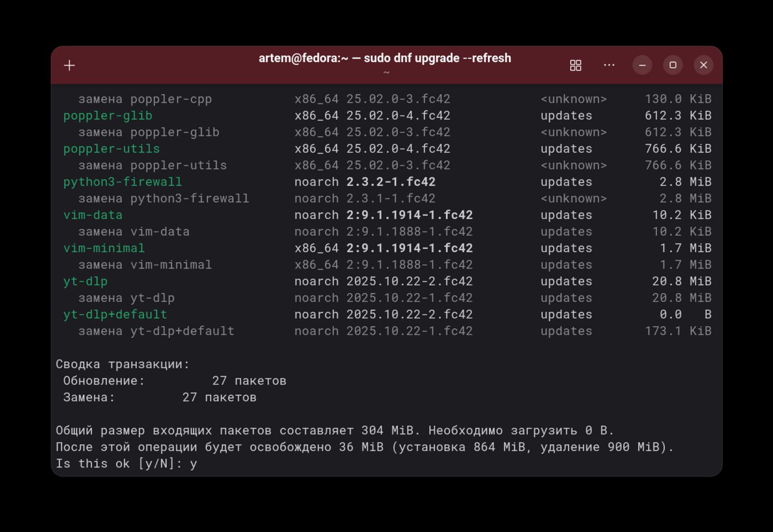Click the bold version 2.3.2-1.fc42
Viewport: 773px width, 532px height.
[390, 182]
